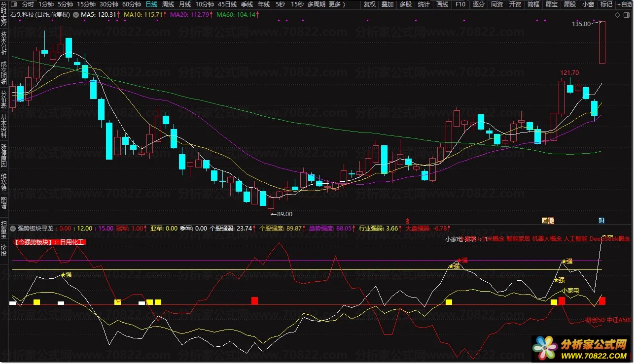Click the 135.00 high price candlestick
This screenshot has width=635, height=364.
602,42
